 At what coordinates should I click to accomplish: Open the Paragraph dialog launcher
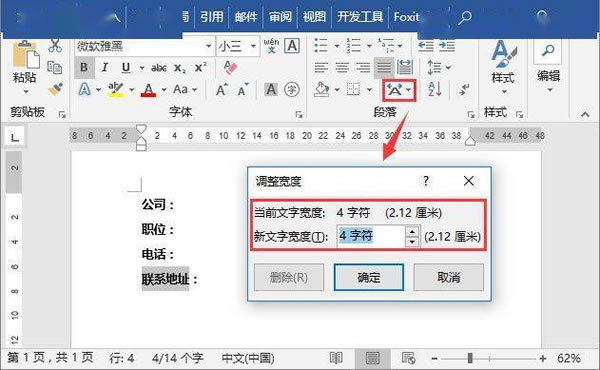pos(471,114)
